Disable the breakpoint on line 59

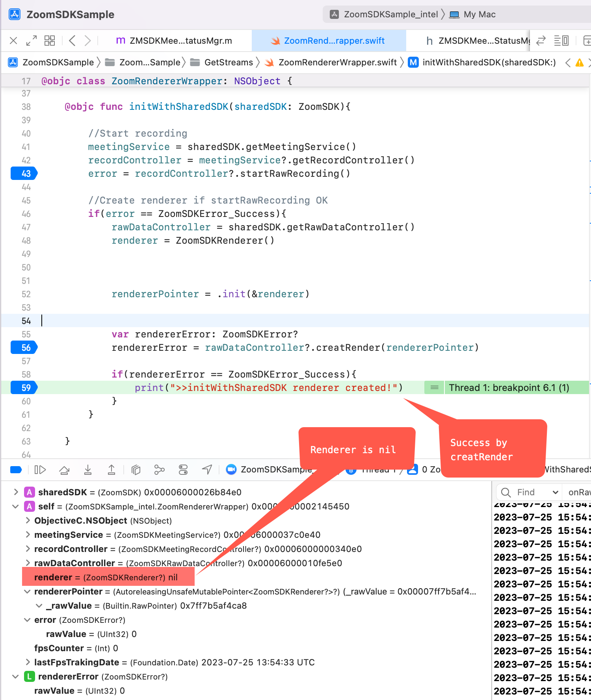tap(24, 388)
